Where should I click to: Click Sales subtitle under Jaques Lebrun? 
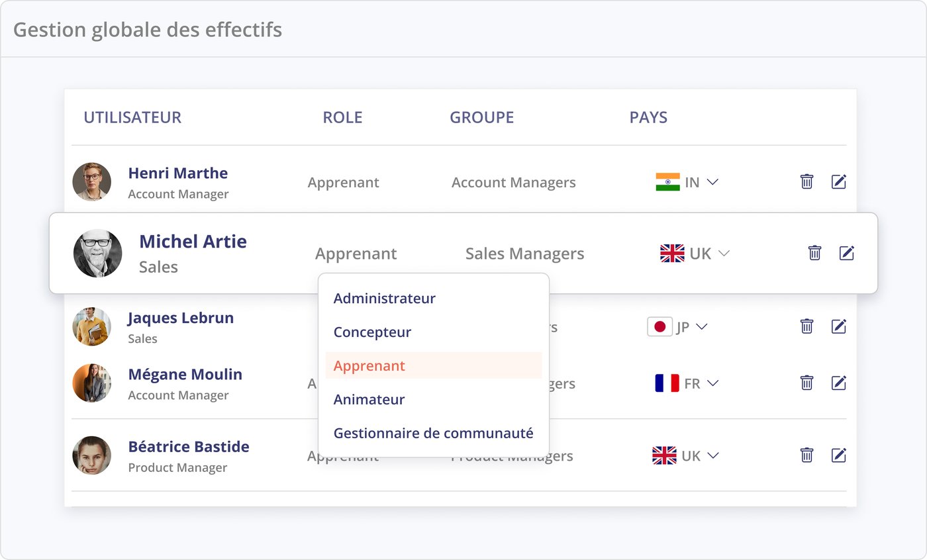(142, 338)
